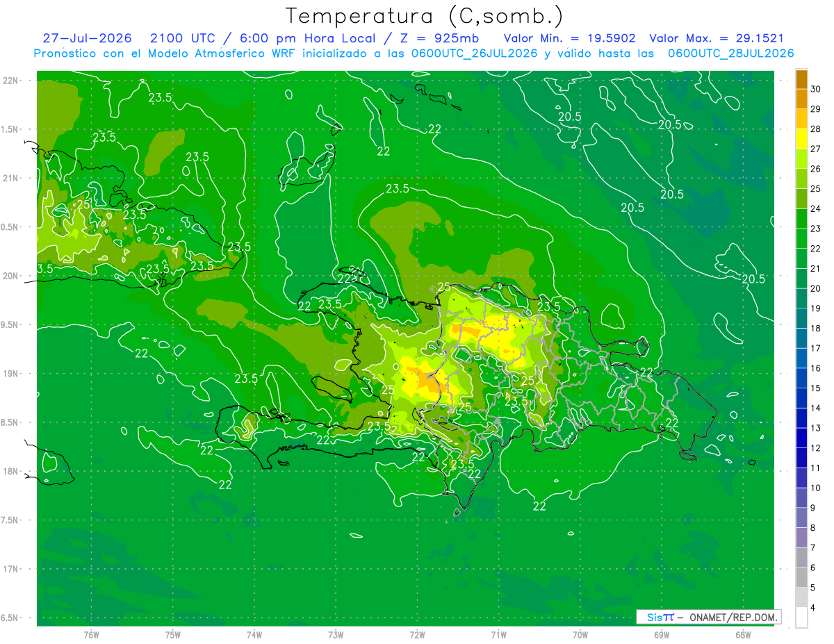Viewport: 834px width, 644px height.
Task: Pick the yellow swatch between 27 and 28
Action: (801, 139)
